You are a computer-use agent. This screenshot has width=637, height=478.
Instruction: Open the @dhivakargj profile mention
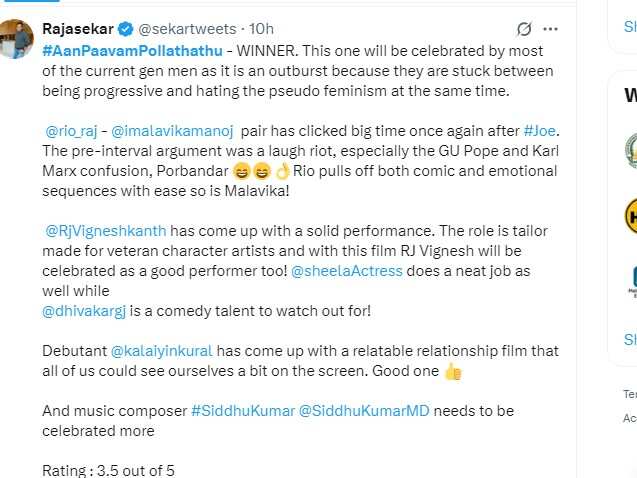87,311
